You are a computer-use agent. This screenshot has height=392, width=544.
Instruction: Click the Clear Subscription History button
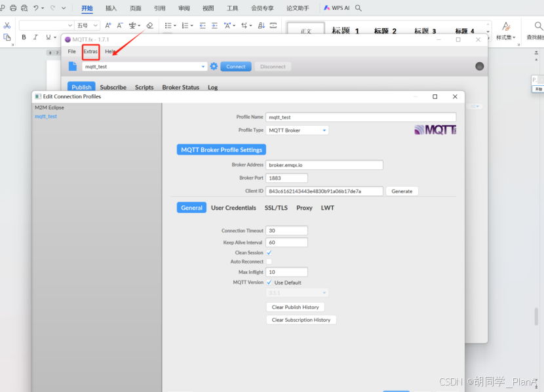(x=301, y=320)
